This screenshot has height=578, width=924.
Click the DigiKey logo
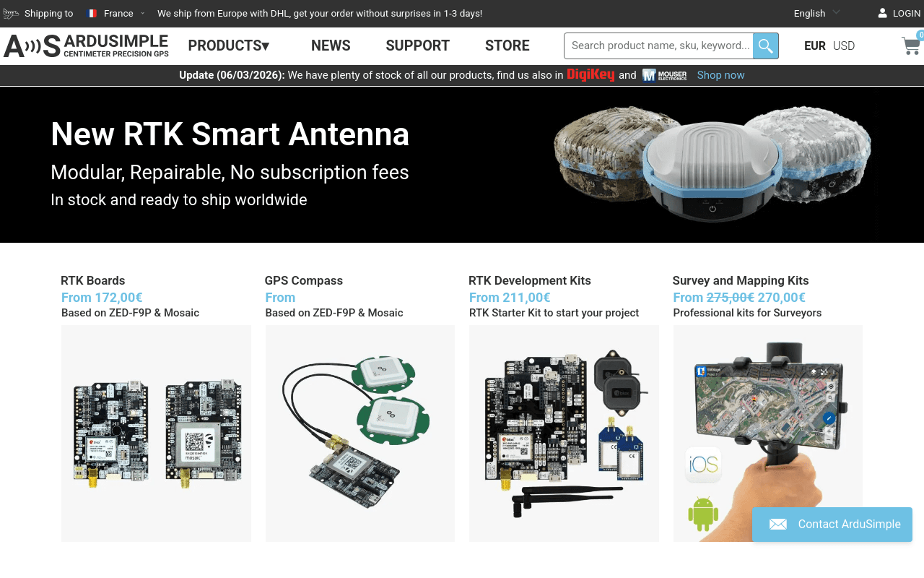pos(590,74)
